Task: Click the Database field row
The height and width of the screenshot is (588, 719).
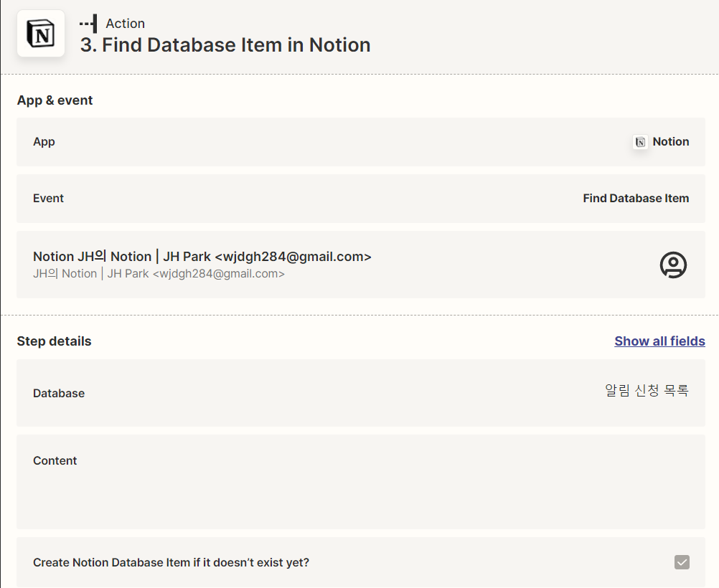Action: coord(361,393)
